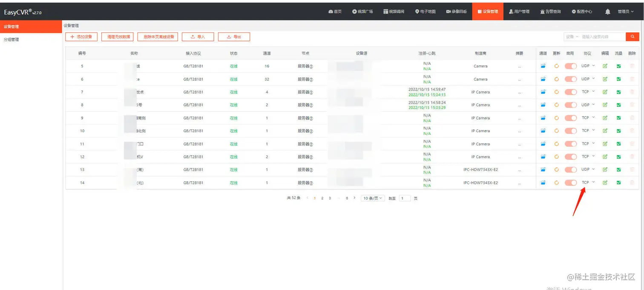Toggle enable switch for device 10
The width and height of the screenshot is (644, 290).
[x=571, y=130]
